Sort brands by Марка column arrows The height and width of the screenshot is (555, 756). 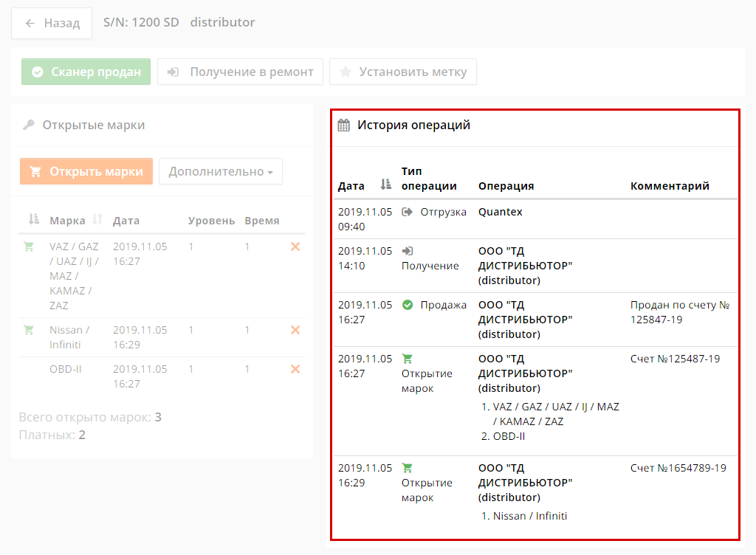(x=97, y=220)
